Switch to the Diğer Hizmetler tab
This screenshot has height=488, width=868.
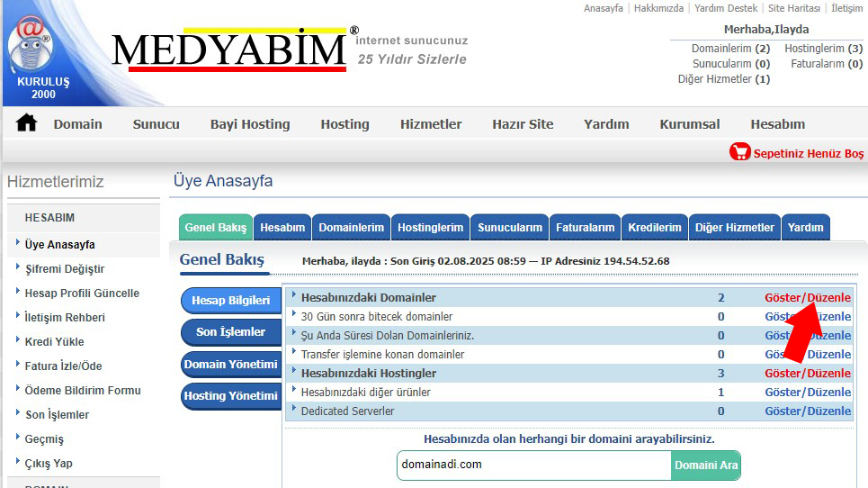735,227
